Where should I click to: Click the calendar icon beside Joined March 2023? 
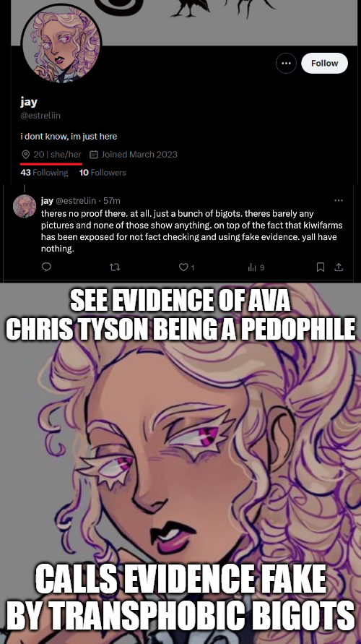pyautogui.click(x=94, y=155)
